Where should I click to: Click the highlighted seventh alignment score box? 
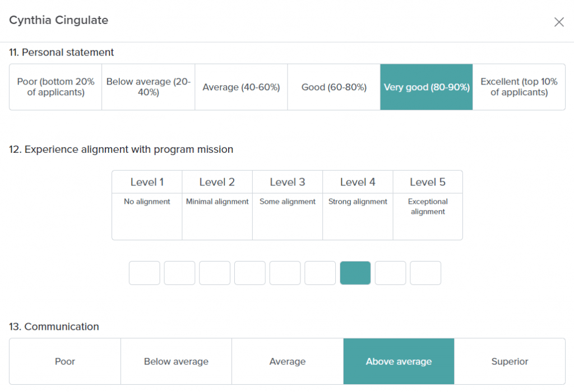coord(355,273)
